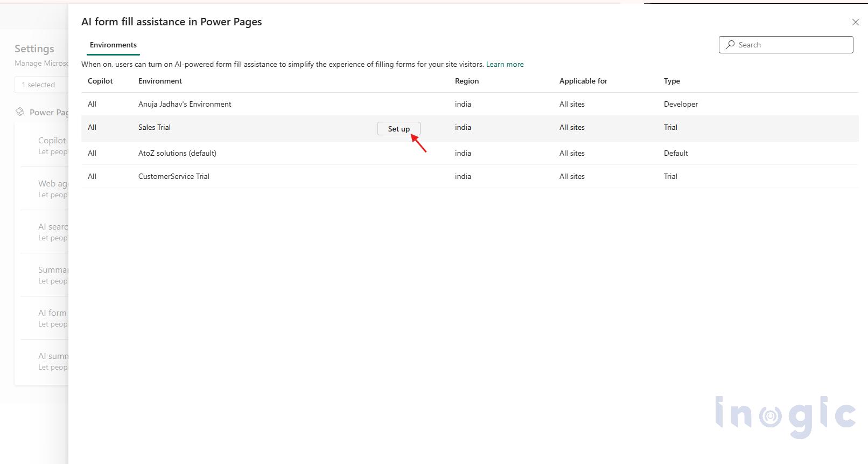Focus the Search input field
Screen dimensions: 868x464
(x=786, y=45)
